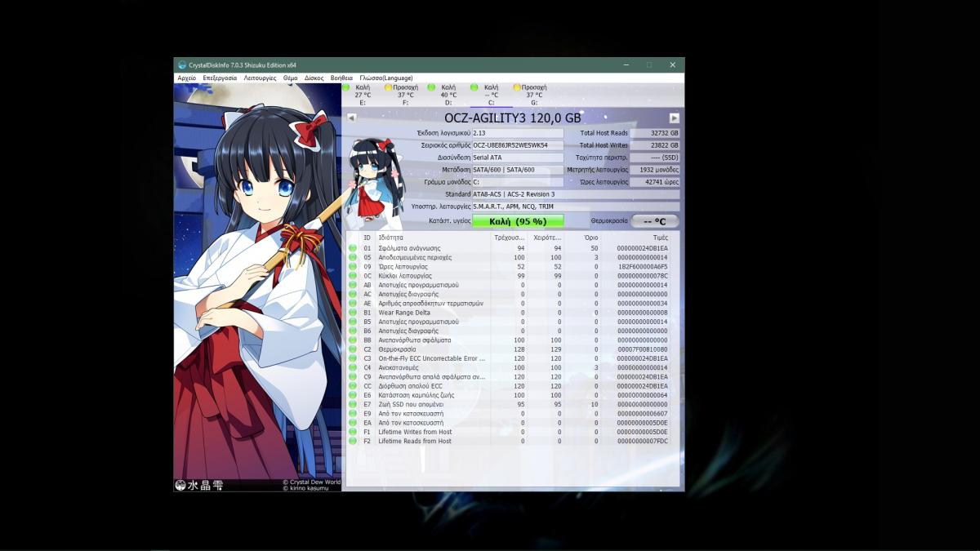980x551 pixels.
Task: Select the Θερμοκρασία attribute row C2
Action: pos(512,349)
